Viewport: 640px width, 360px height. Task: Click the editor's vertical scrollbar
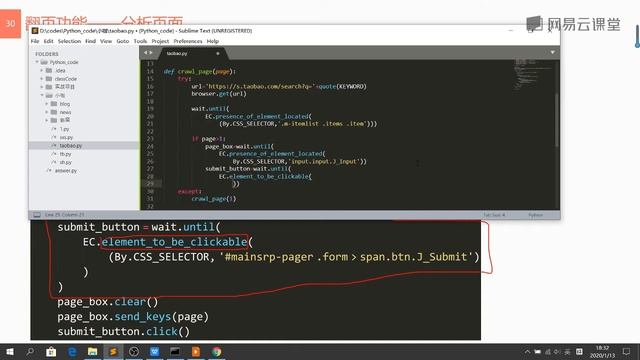tap(556, 120)
